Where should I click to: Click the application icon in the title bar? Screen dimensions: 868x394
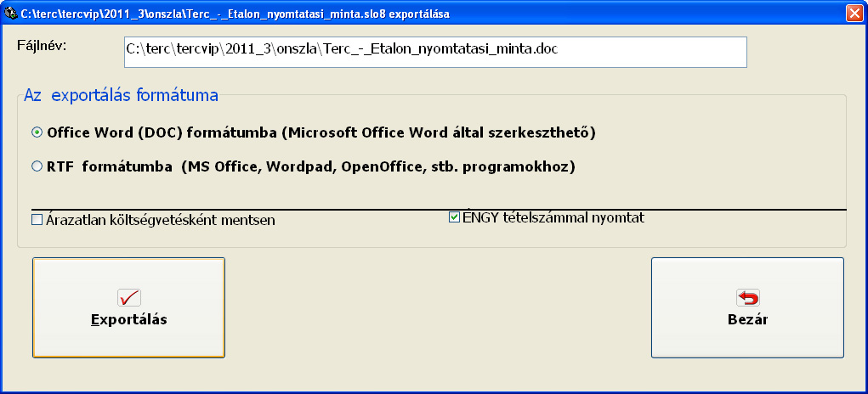tap(10, 14)
